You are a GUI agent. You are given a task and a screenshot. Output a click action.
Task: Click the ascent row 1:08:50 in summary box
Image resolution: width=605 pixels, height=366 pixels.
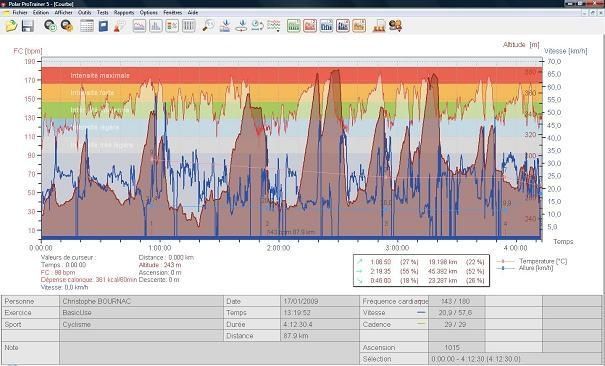point(421,262)
